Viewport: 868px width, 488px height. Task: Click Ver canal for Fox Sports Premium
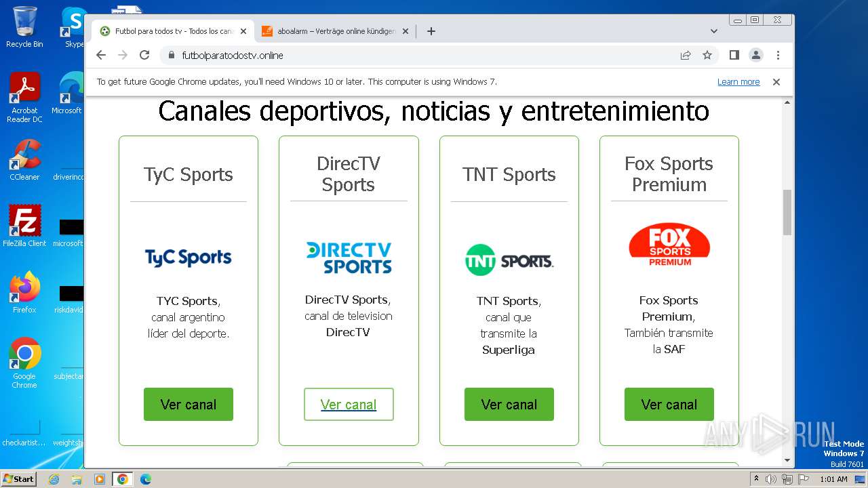coord(669,405)
